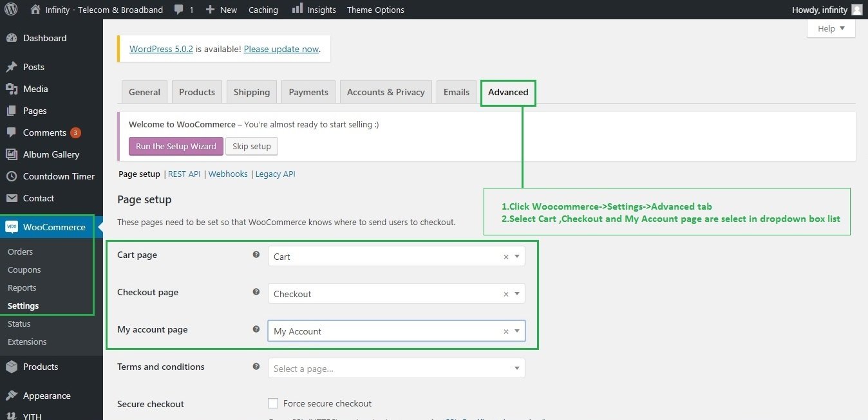
Task: Click the Dashboard gauge icon
Action: [x=12, y=38]
